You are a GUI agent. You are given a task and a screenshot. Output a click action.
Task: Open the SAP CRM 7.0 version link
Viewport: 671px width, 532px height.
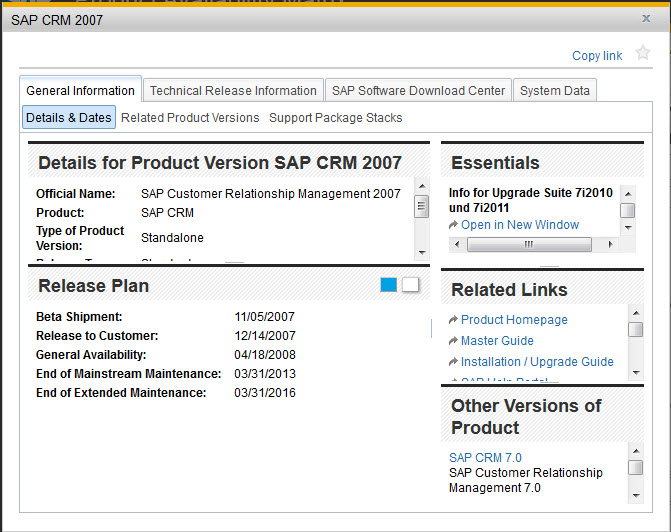pyautogui.click(x=485, y=458)
